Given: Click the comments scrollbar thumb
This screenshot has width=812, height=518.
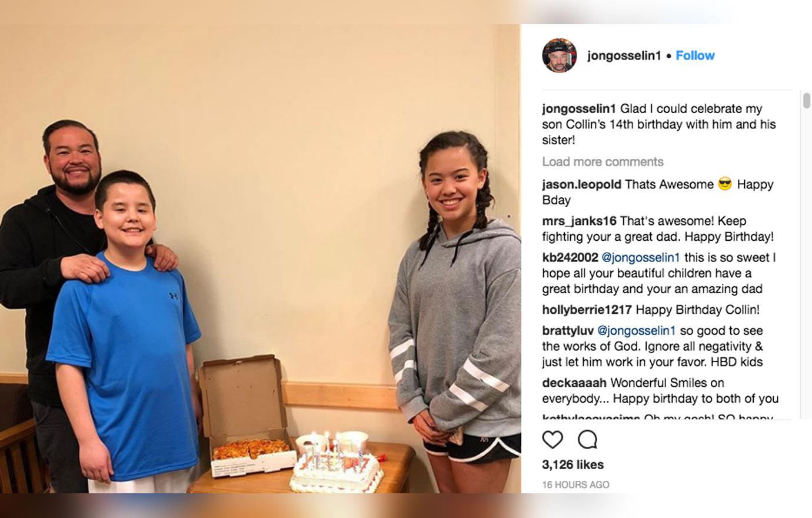Looking at the screenshot, I should [x=806, y=101].
